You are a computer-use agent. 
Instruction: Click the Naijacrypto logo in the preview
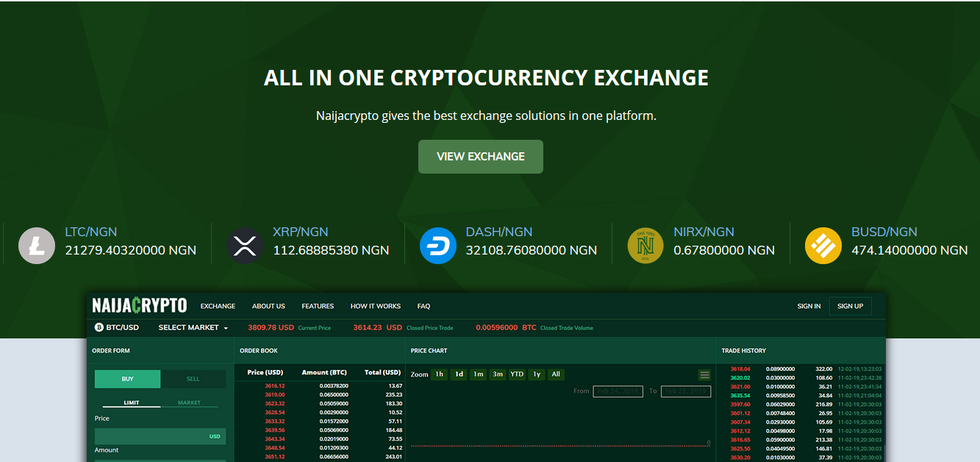tap(140, 305)
